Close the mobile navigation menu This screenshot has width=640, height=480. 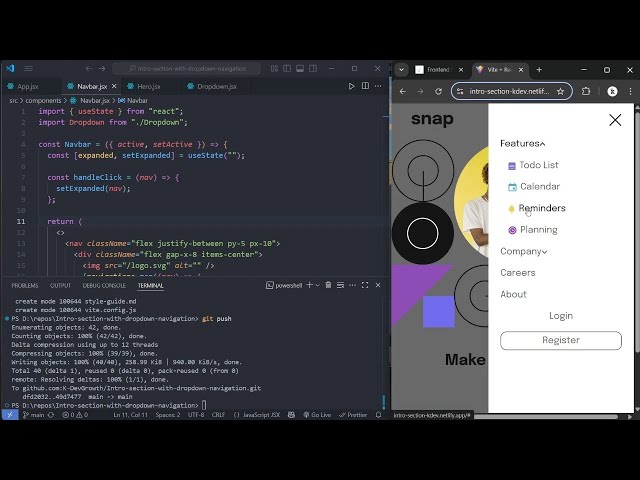(x=615, y=120)
